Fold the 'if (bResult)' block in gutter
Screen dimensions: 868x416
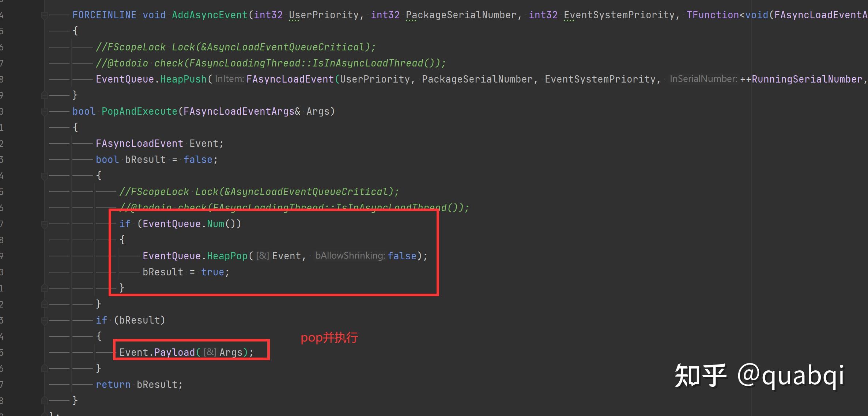[x=44, y=321]
